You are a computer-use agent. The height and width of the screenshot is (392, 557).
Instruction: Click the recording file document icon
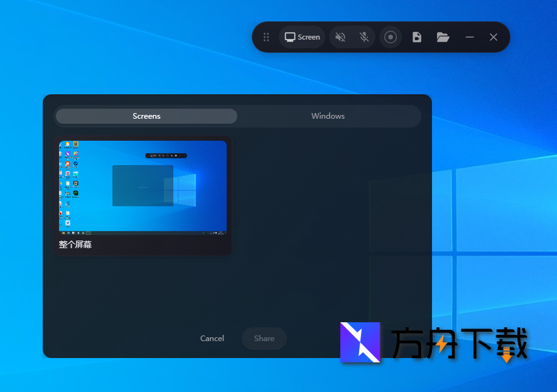point(417,37)
